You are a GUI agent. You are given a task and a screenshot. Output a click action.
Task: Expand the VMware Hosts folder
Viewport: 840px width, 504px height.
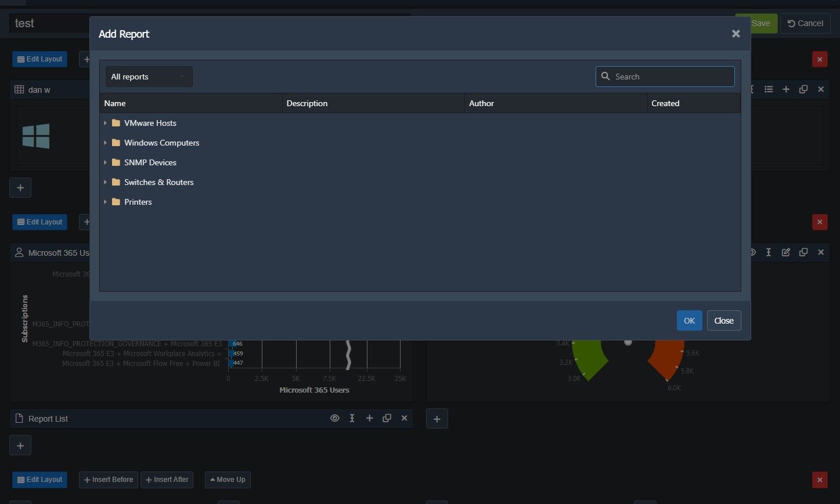105,123
